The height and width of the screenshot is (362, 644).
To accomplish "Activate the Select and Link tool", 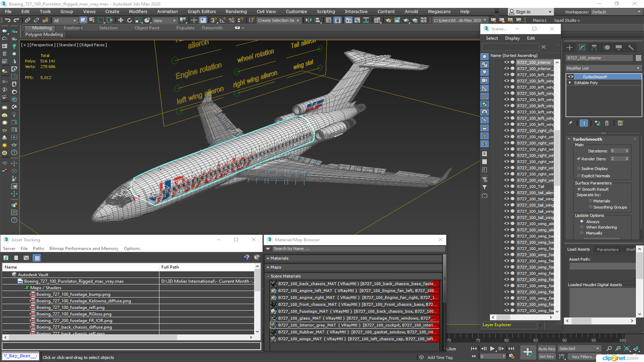I will pyautogui.click(x=28, y=20).
